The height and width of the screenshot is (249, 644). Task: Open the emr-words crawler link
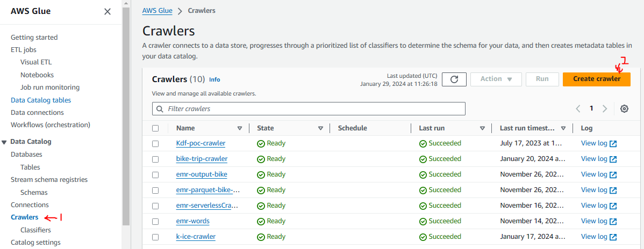[x=192, y=222]
